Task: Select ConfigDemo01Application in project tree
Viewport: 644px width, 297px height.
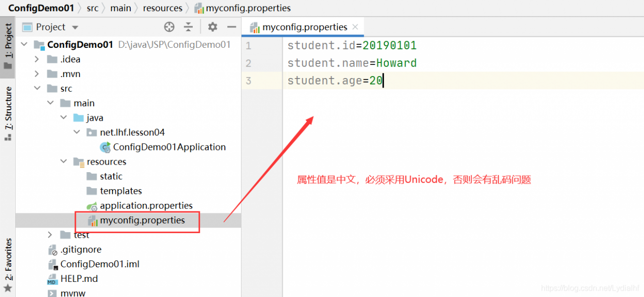Action: pos(169,147)
